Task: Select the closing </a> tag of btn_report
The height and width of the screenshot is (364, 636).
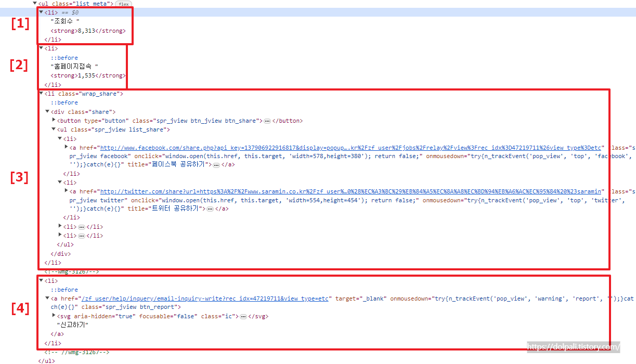Action: pyautogui.click(x=56, y=334)
